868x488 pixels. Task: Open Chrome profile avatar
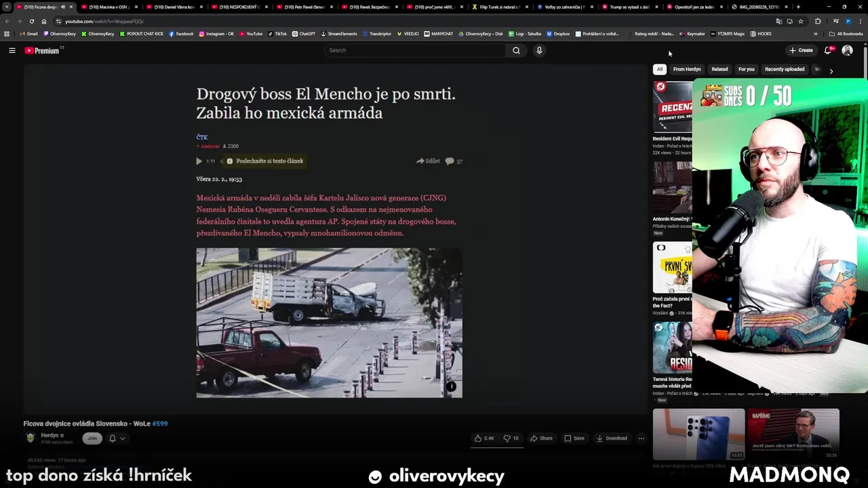pos(848,21)
